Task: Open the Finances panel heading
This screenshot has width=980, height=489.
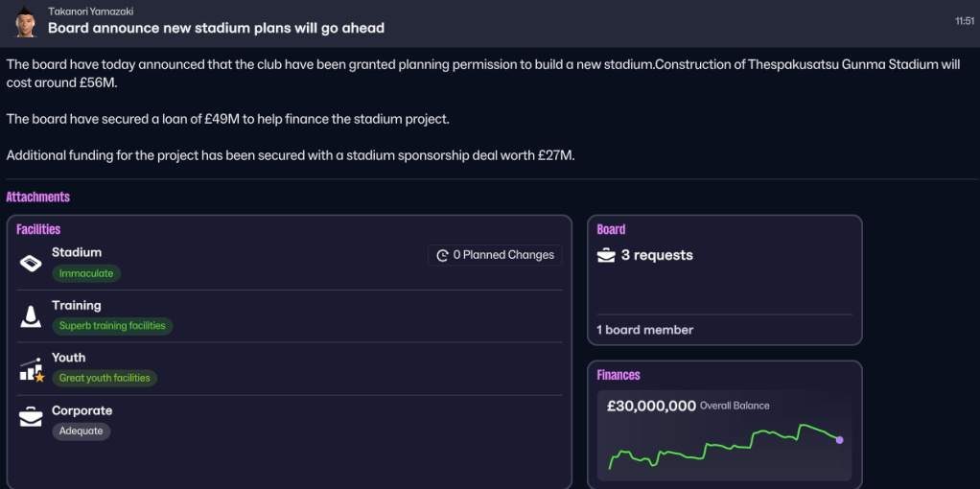Action: 618,375
